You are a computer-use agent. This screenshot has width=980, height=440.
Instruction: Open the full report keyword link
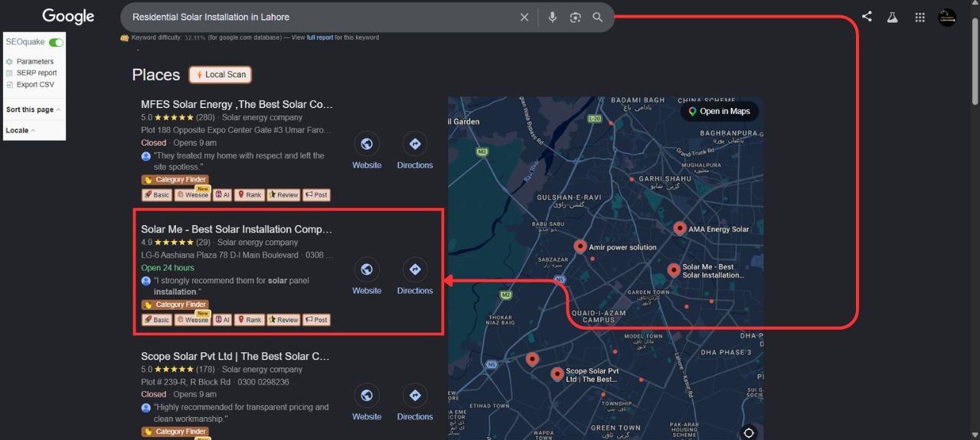(x=320, y=37)
